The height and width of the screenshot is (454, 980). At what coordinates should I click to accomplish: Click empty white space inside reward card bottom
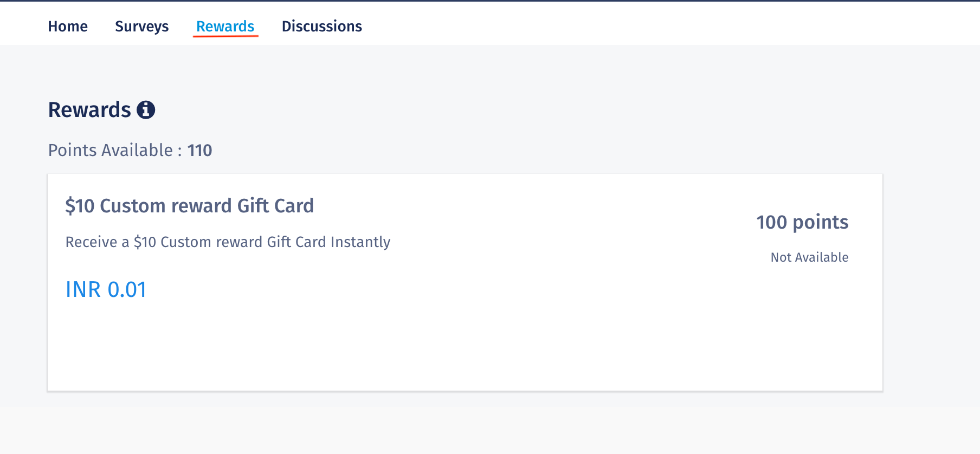434,352
